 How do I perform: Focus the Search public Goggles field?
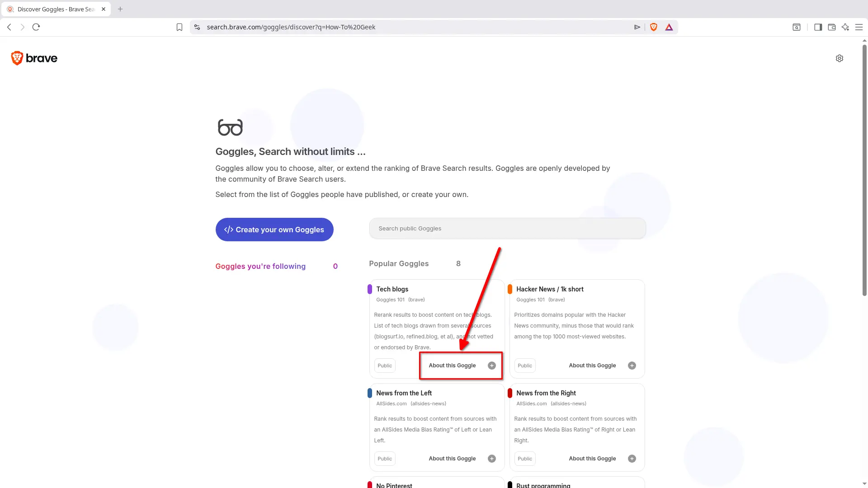click(507, 229)
